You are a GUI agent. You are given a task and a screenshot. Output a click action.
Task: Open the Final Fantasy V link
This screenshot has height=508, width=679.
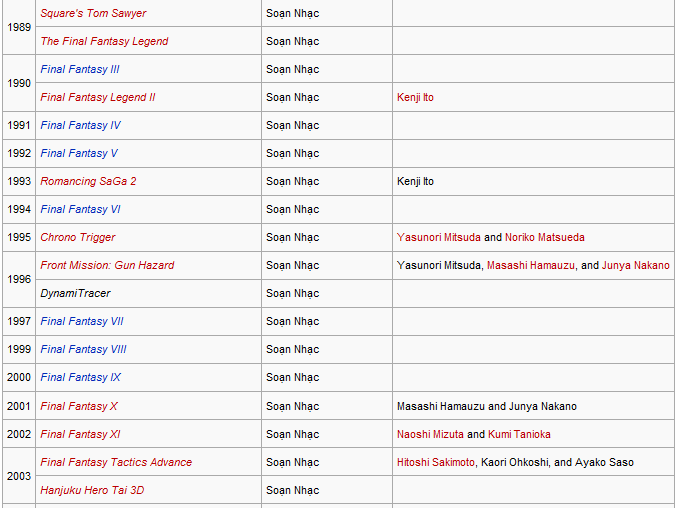coord(79,153)
